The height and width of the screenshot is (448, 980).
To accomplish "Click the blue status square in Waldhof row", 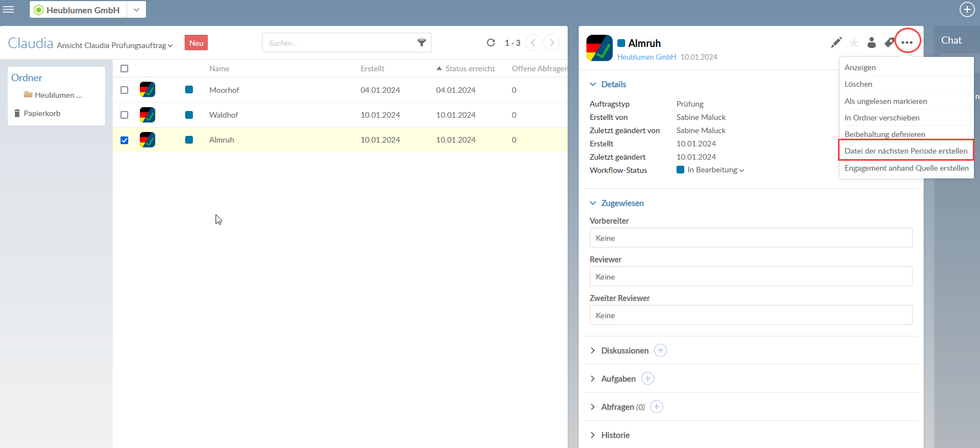I will [x=189, y=115].
